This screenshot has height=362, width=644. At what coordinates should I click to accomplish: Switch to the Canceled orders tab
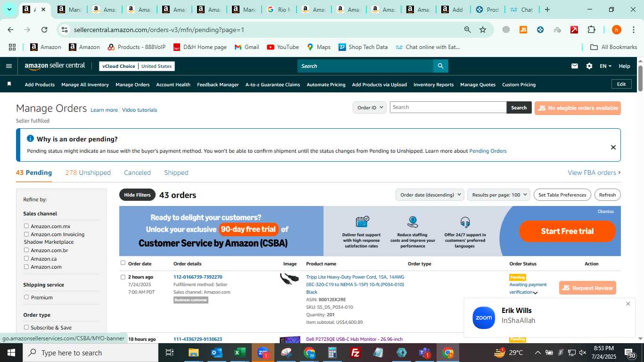click(x=137, y=173)
